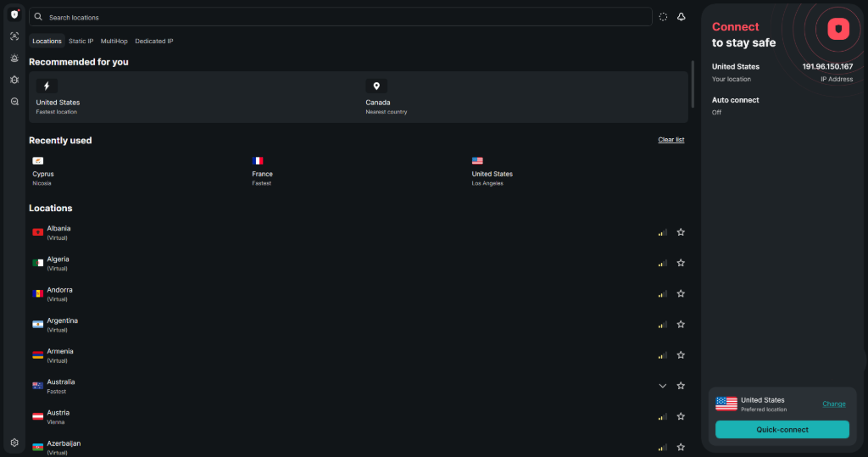The image size is (868, 457).
Task: Open the VPN shield icon in sidebar
Action: point(14,15)
